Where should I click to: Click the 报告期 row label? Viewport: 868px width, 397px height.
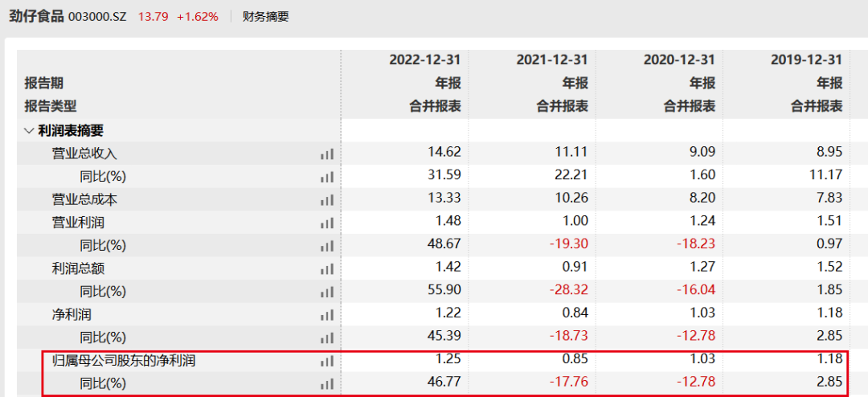coord(43,84)
